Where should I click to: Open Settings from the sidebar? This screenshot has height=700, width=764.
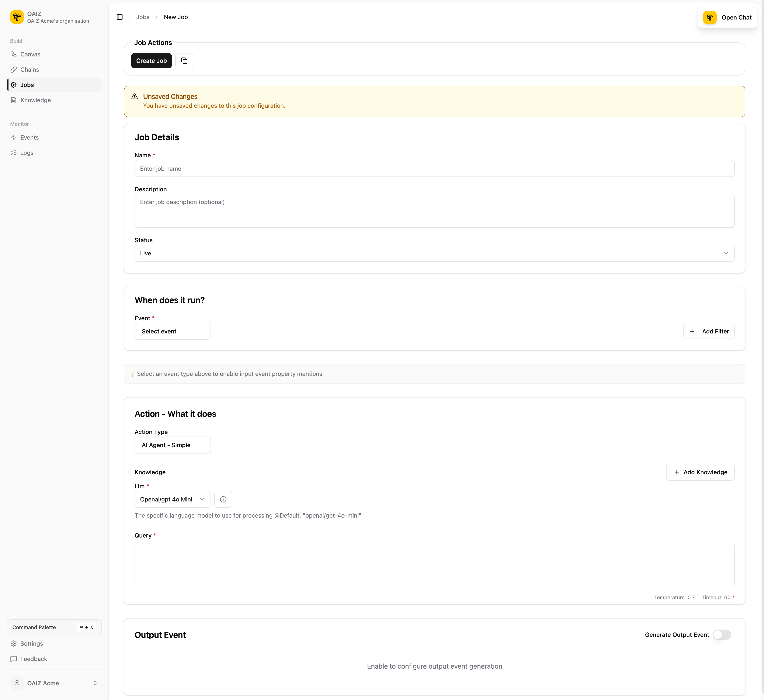pyautogui.click(x=31, y=643)
